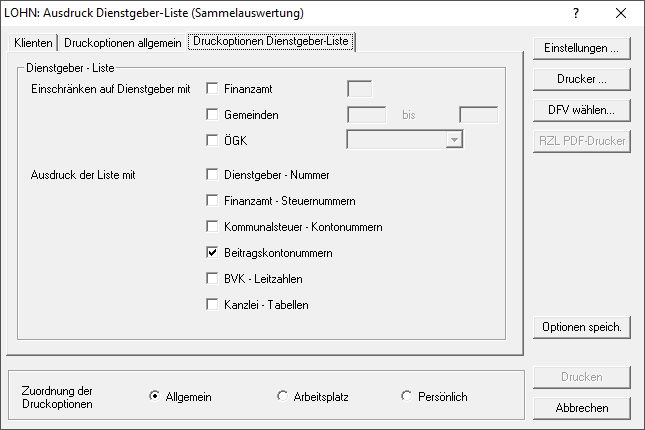Viewport: 645px width, 430px height.
Task: Select the Arbeitsplatz radio button
Action: 282,397
